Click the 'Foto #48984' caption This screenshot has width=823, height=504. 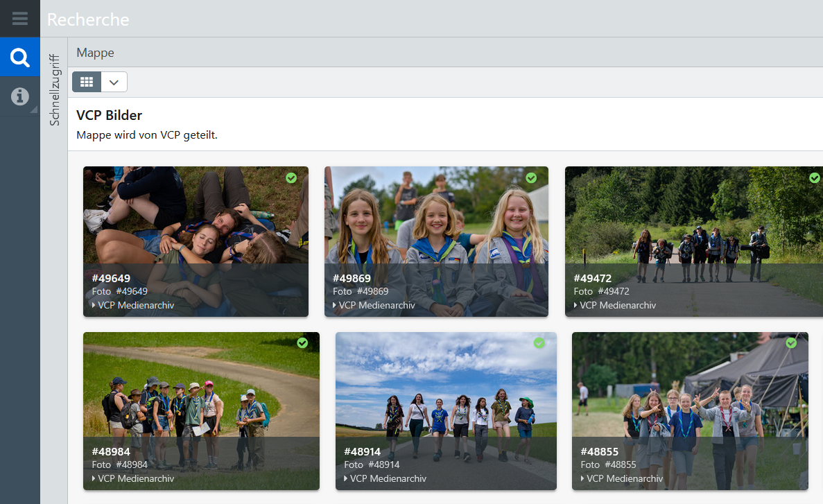point(120,464)
